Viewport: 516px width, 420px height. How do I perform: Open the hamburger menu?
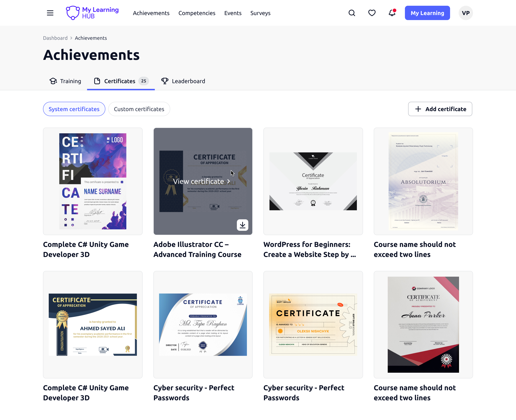click(x=50, y=13)
